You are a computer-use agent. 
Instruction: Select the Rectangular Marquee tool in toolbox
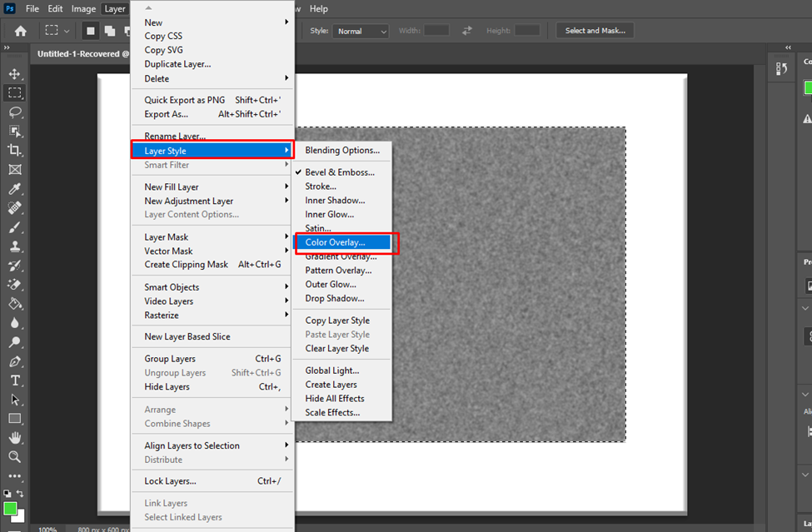(14, 92)
